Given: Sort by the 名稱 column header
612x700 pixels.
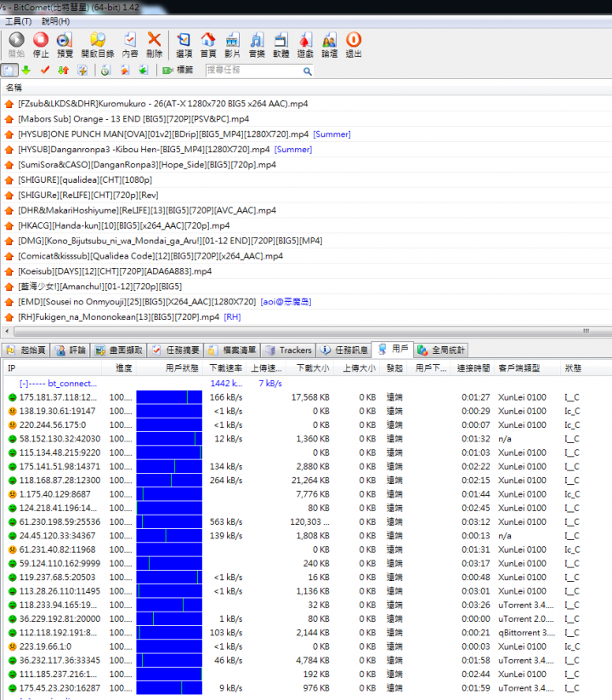Looking at the screenshot, I should pyautogui.click(x=14, y=88).
